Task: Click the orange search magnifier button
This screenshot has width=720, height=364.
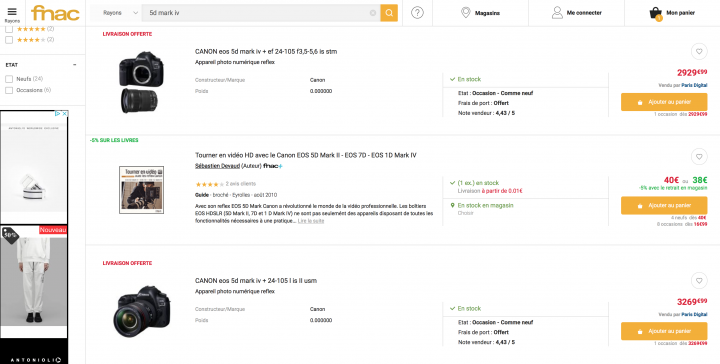Action: pos(389,13)
